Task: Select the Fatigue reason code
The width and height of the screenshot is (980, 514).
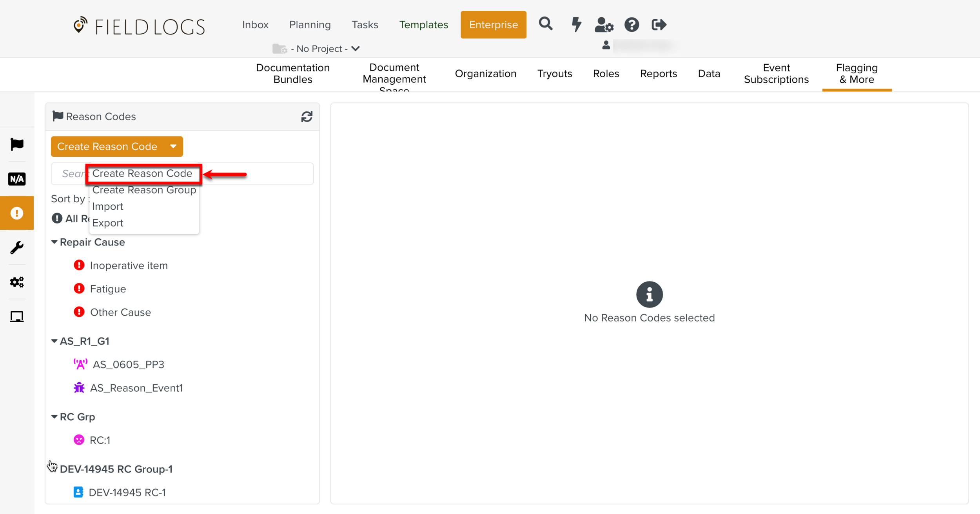Action: [108, 289]
